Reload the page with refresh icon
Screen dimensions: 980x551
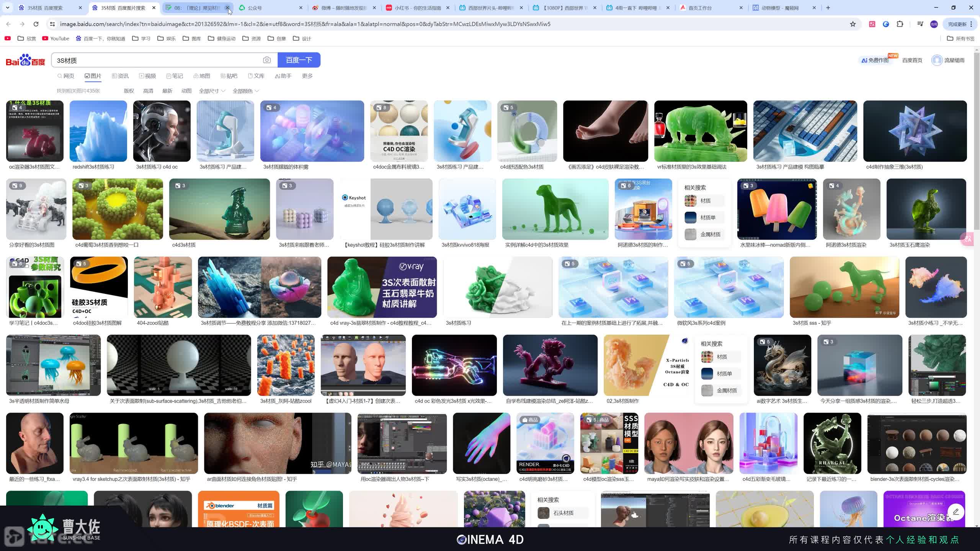coord(36,24)
